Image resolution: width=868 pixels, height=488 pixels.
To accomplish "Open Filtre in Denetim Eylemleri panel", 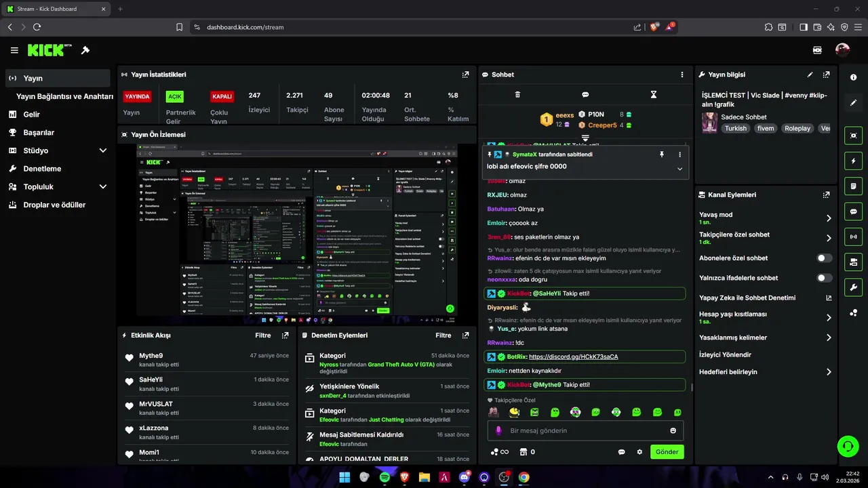I will pos(443,335).
